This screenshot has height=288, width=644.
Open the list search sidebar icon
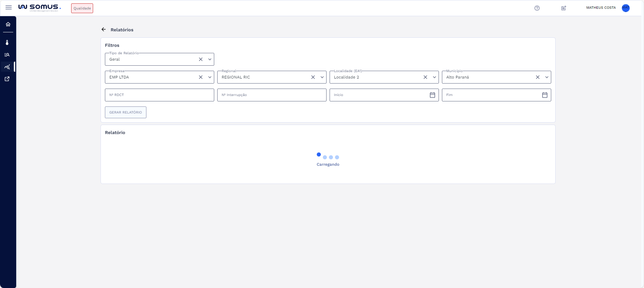(x=7, y=55)
